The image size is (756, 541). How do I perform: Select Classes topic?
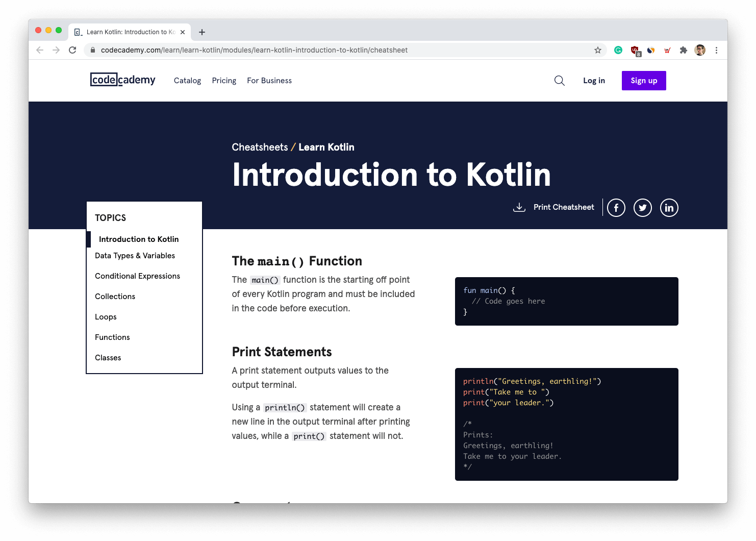[x=108, y=358]
